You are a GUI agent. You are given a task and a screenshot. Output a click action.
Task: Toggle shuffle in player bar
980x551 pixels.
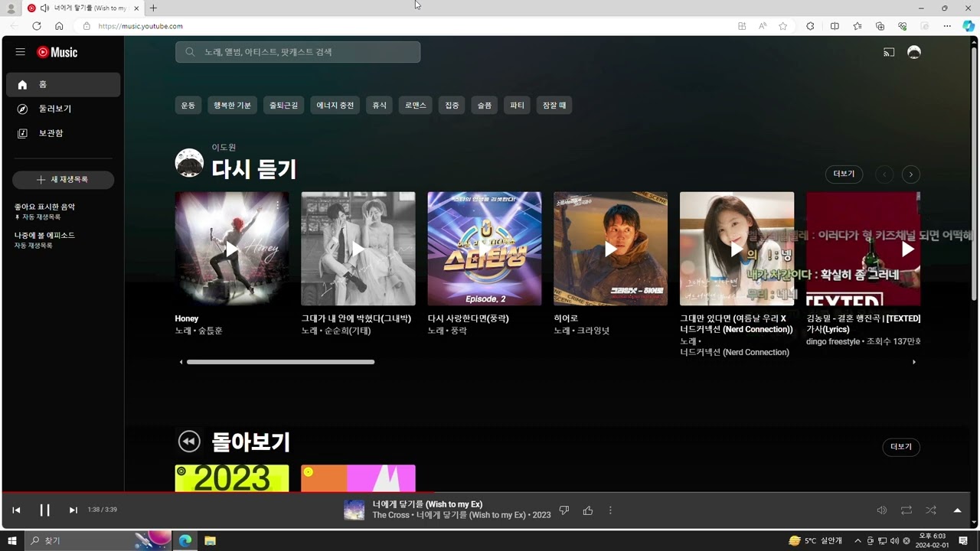pyautogui.click(x=931, y=510)
